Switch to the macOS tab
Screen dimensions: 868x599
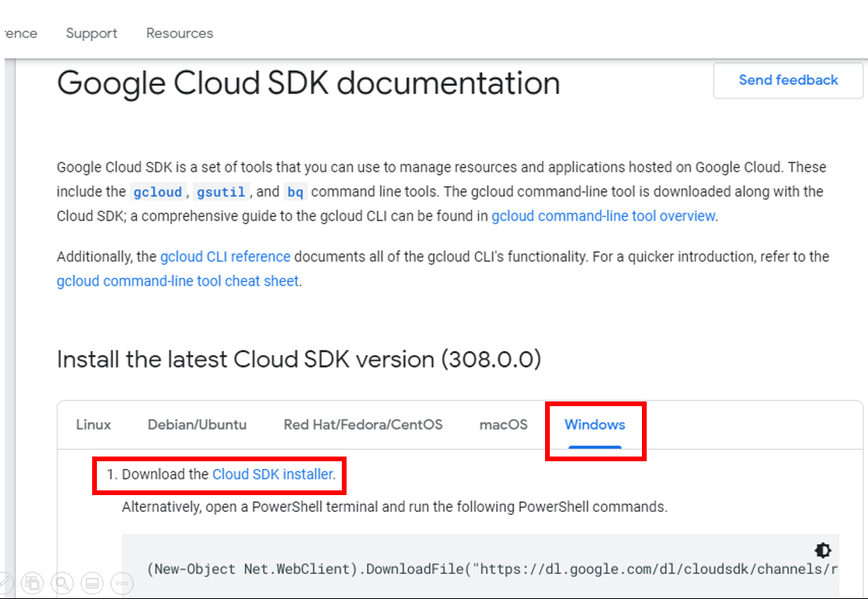503,425
